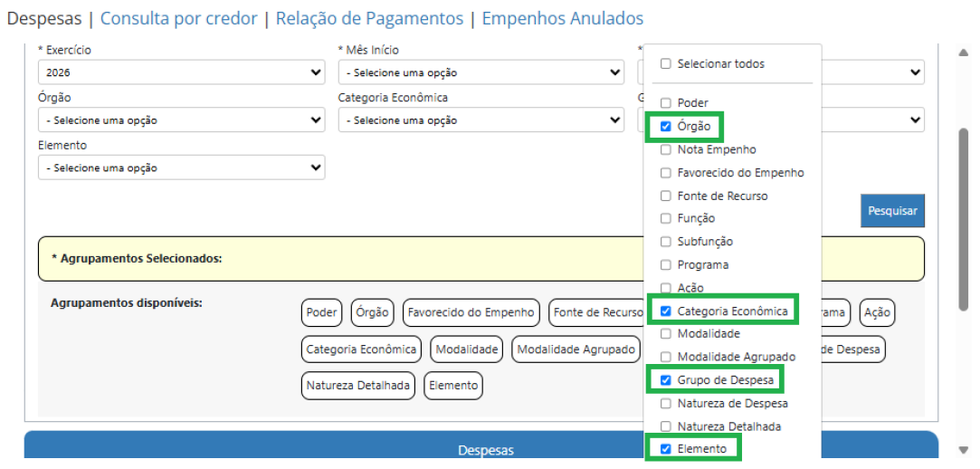Expand the Categoria Econômica dropdown
Viewport: 980px width, 469px height.
coord(481,120)
